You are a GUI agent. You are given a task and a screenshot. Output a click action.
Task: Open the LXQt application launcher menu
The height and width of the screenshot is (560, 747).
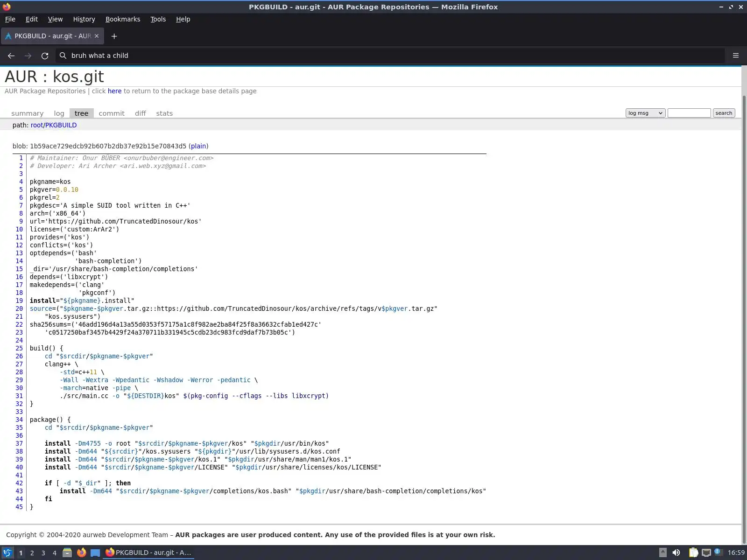pyautogui.click(x=7, y=553)
